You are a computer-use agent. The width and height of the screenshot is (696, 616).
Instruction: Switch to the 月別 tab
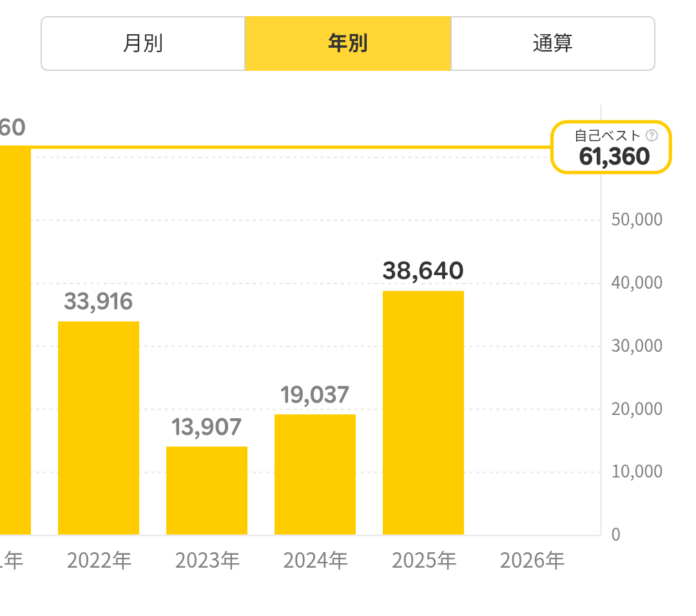[x=143, y=44]
